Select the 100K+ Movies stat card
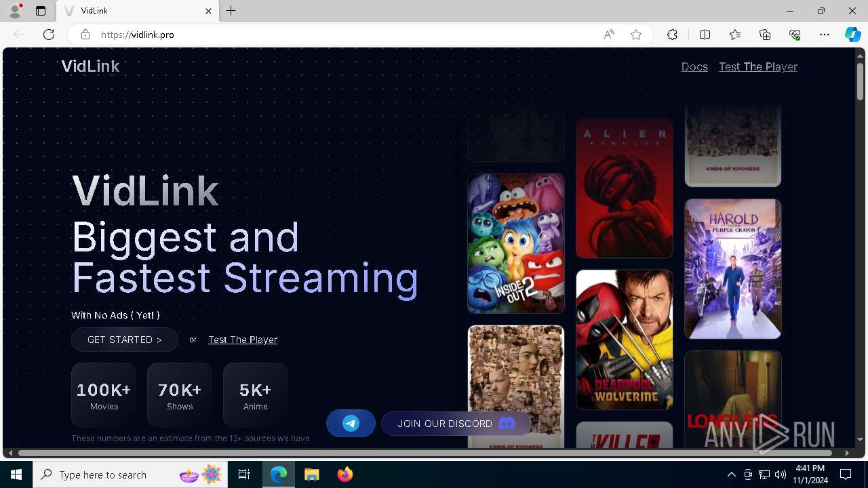 [104, 395]
